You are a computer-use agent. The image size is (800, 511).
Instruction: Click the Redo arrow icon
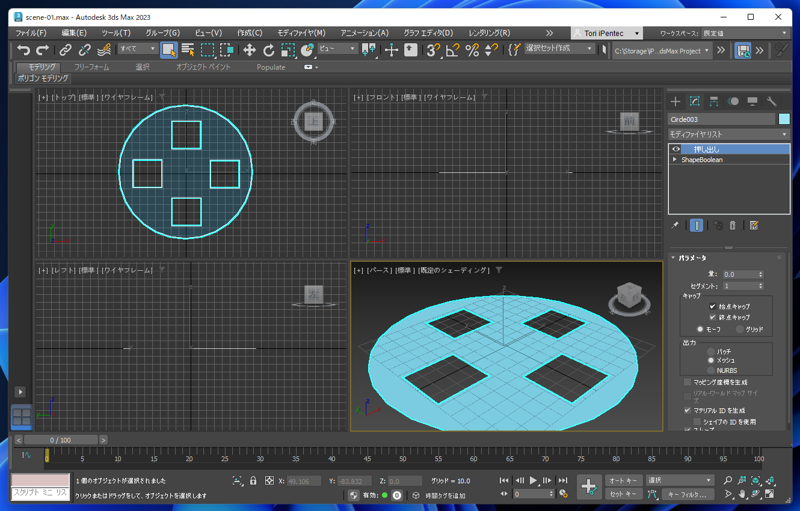point(42,50)
